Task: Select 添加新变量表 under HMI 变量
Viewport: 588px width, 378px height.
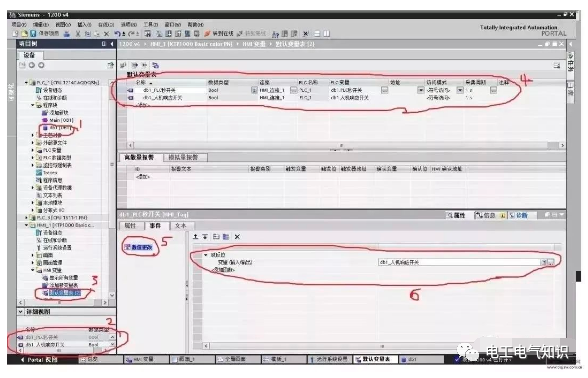Action: pyautogui.click(x=60, y=285)
